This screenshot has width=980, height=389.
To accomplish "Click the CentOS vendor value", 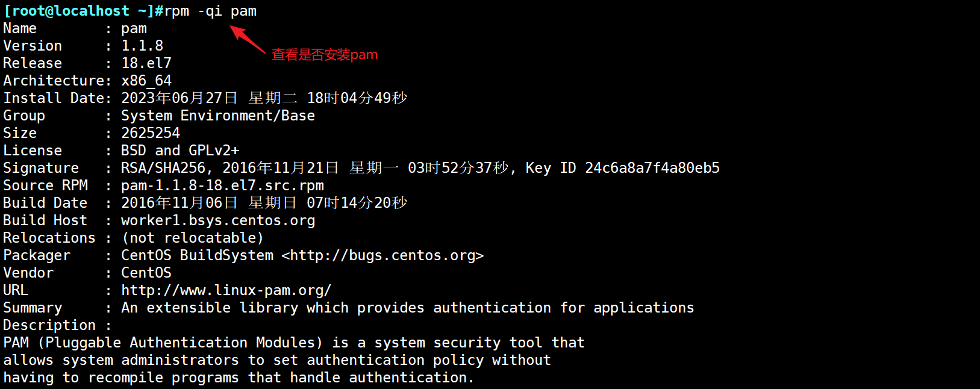I will 146,273.
